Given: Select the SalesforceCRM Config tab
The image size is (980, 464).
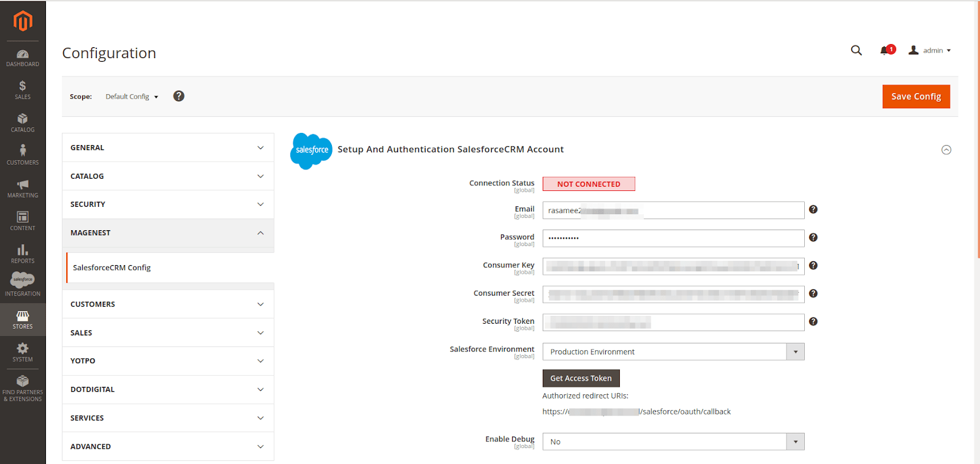Looking at the screenshot, I should pos(170,268).
